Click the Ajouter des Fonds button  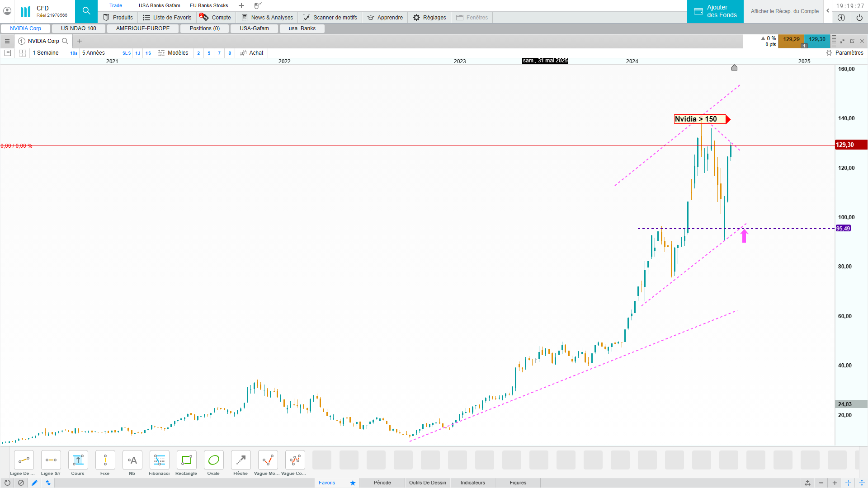point(715,11)
